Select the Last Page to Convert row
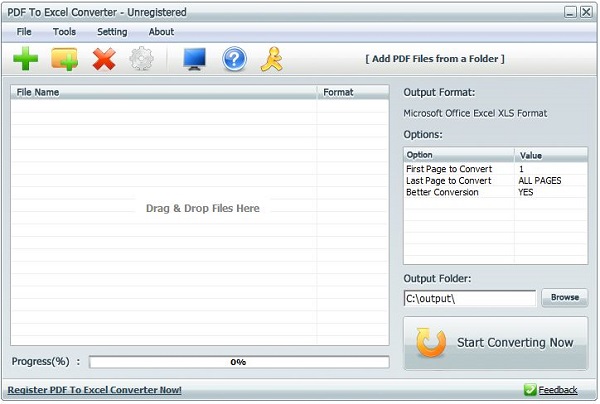Screen dimensions: 600x404 click(496, 181)
